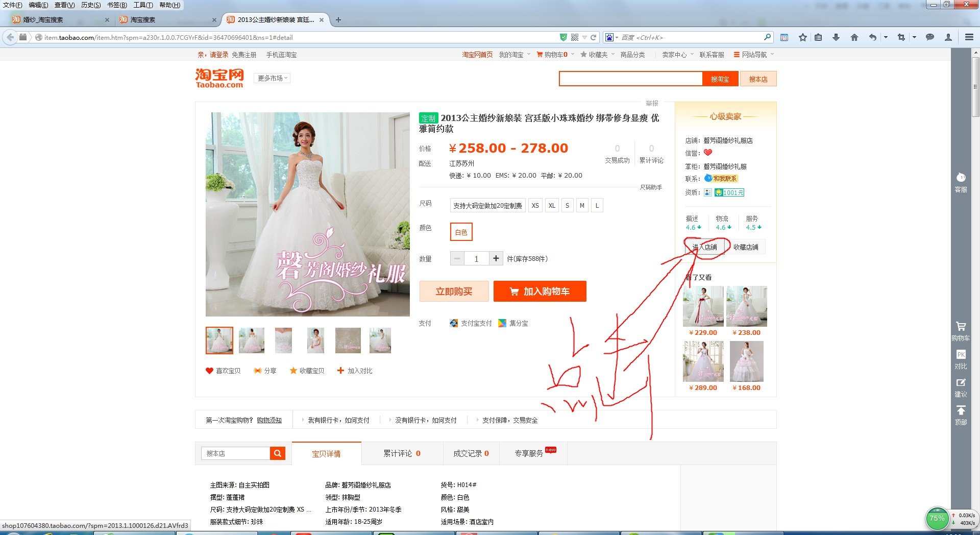Click the reload icon in address bar
980x535 pixels.
[593, 37]
